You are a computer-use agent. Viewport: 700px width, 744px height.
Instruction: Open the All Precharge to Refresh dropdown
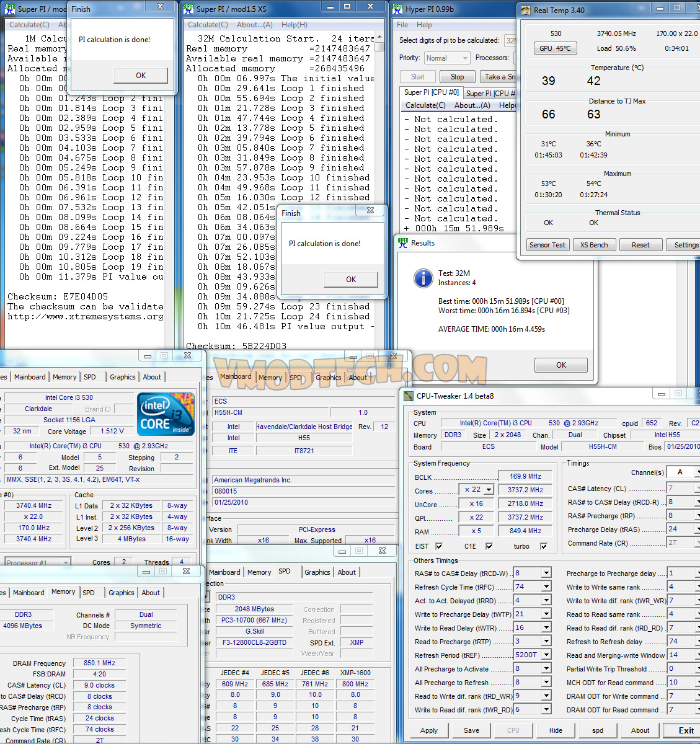(x=546, y=683)
